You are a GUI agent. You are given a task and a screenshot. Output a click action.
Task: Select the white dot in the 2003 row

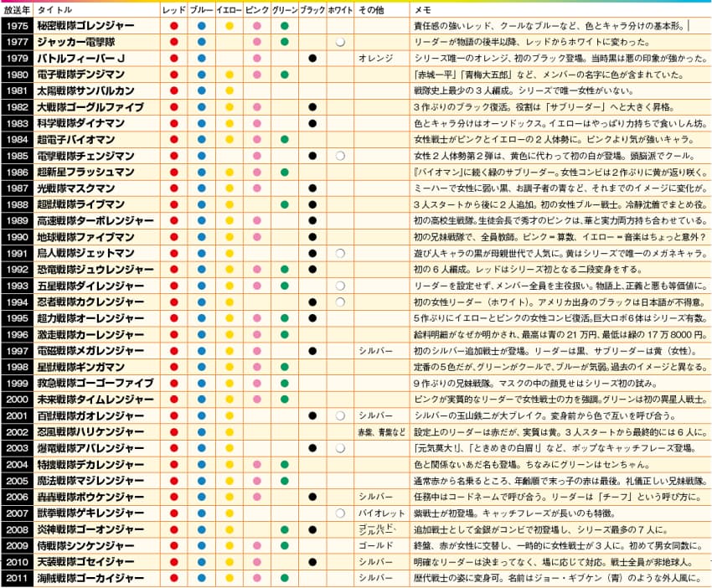click(340, 448)
